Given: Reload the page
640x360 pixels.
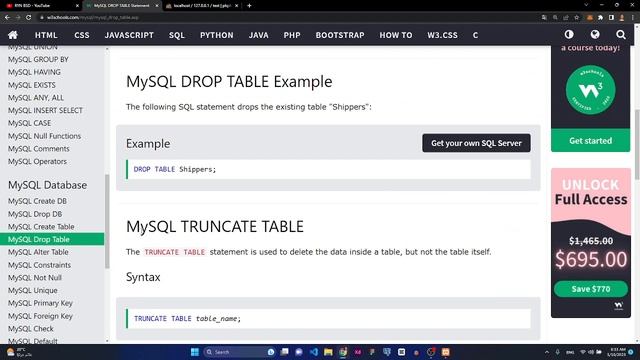Looking at the screenshot, I should coord(29,18).
